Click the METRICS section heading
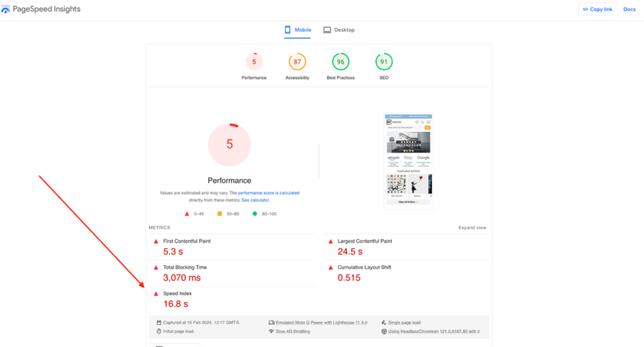This screenshot has height=347, width=644. pos(159,228)
